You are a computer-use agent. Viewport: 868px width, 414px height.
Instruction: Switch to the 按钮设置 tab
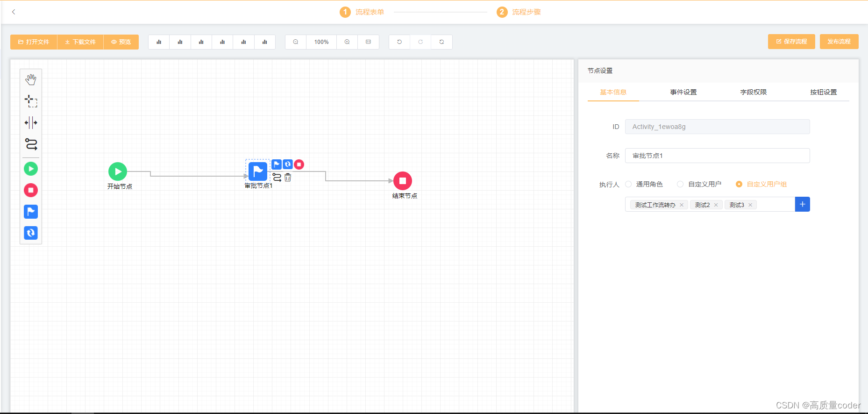pos(823,92)
